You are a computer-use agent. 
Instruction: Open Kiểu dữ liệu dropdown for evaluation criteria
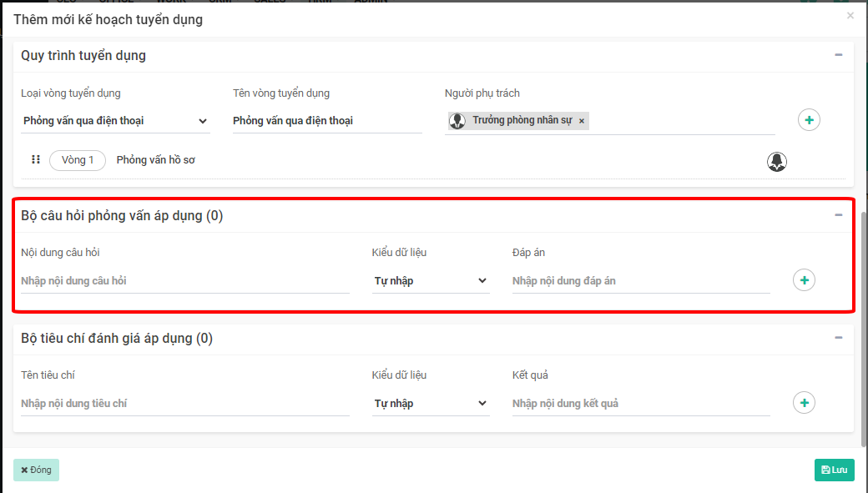[x=430, y=404]
